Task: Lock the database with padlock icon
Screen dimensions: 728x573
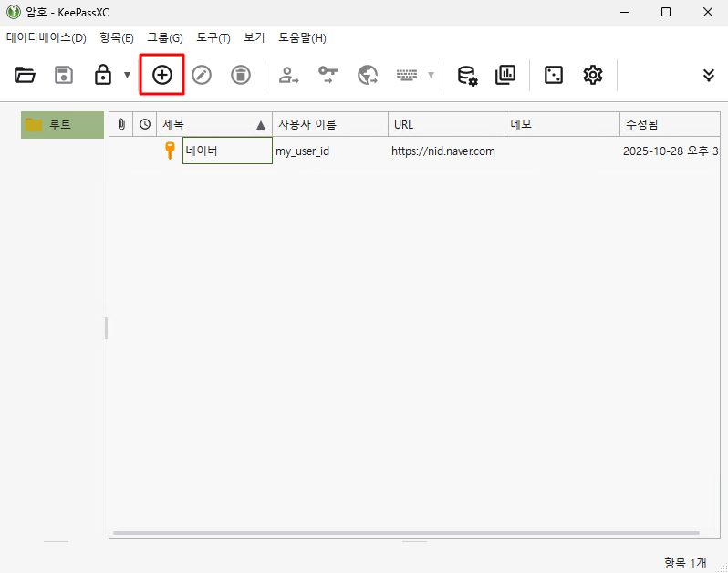Action: (103, 75)
